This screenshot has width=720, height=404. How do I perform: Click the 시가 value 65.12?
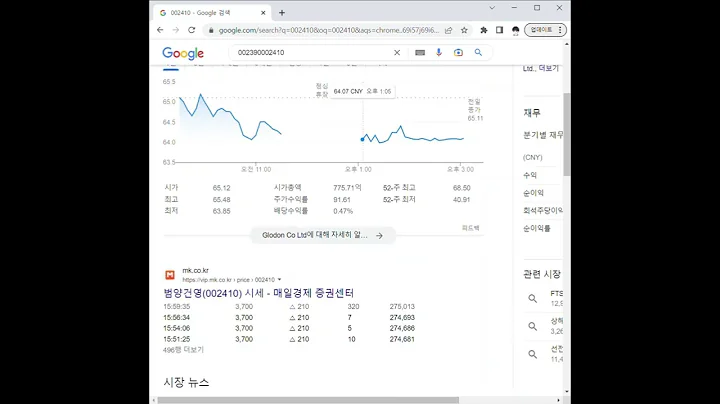(x=221, y=188)
